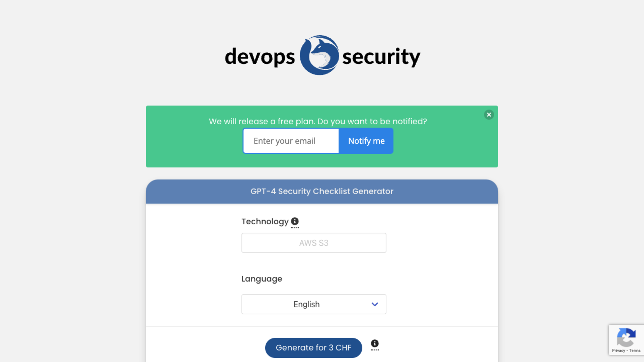644x362 pixels.
Task: Click the AWS S3 technology input field
Action: pyautogui.click(x=314, y=243)
